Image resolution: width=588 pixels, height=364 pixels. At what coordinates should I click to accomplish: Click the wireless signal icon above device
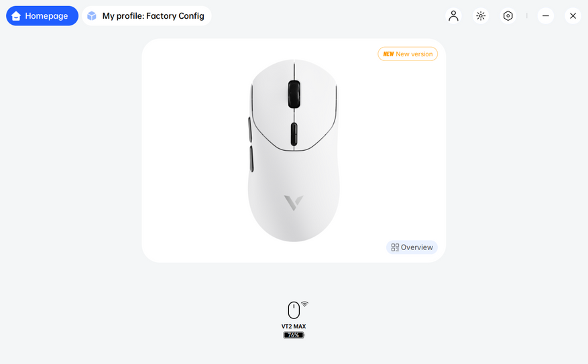[x=304, y=304]
